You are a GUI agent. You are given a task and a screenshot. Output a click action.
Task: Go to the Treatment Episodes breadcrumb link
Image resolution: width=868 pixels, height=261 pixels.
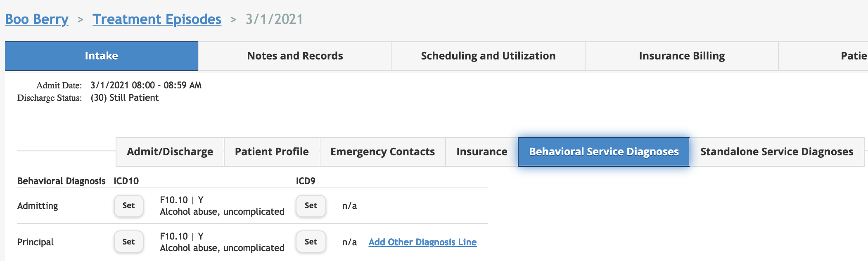point(157,19)
